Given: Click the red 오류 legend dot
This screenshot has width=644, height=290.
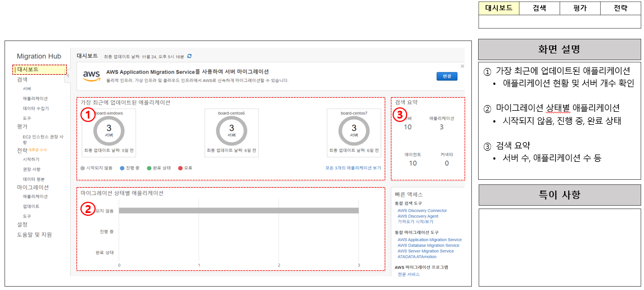Looking at the screenshot, I should 180,168.
